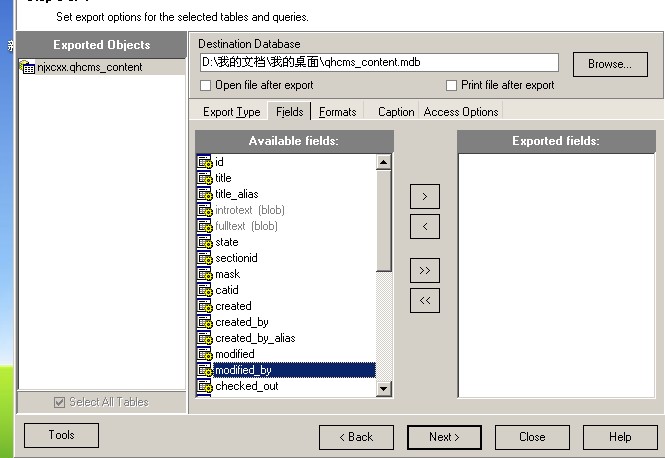Click the icon beside sectionid field
This screenshot has height=458, width=665.
click(205, 258)
